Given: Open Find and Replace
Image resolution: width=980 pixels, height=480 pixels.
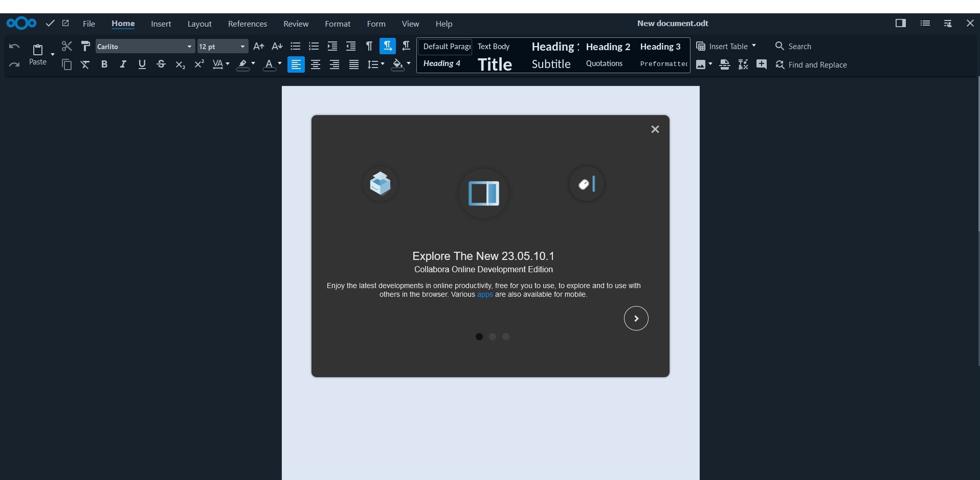Looking at the screenshot, I should 812,64.
